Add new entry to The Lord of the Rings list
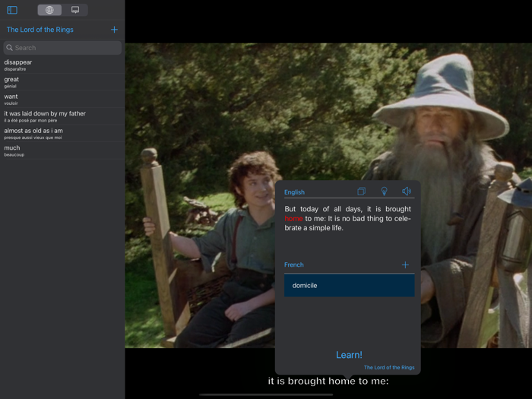The height and width of the screenshot is (399, 532). 114,30
